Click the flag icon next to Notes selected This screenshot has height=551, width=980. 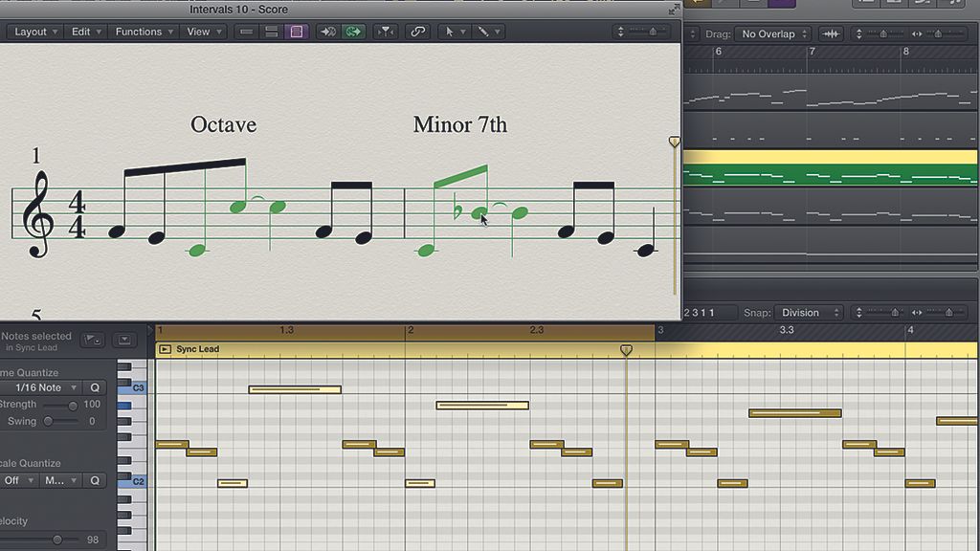(x=92, y=340)
